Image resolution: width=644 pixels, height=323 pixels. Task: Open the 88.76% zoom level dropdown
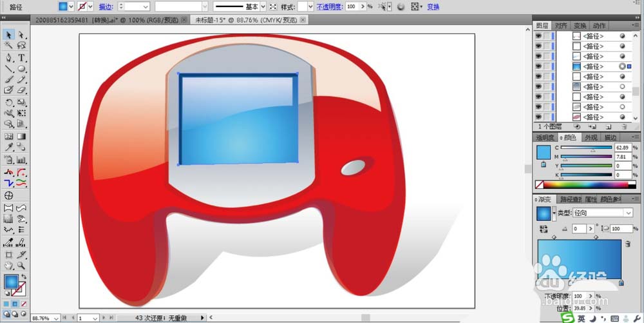(56, 318)
